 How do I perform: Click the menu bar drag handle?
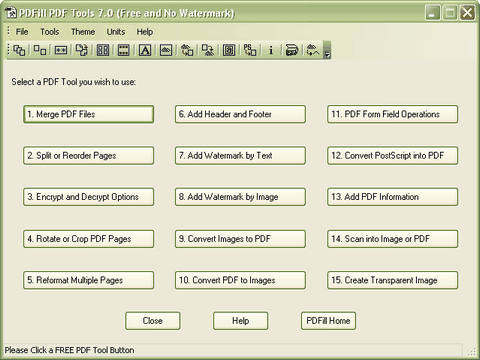[x=9, y=31]
